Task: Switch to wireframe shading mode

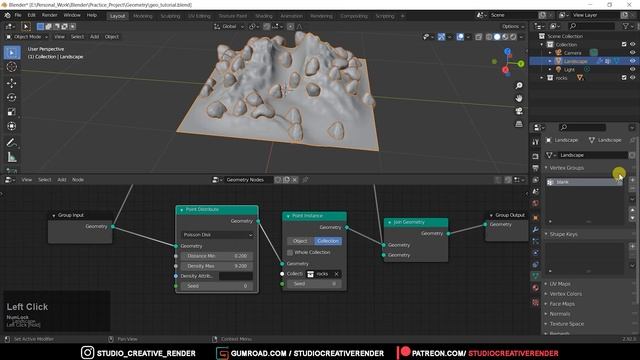Action: [489, 37]
